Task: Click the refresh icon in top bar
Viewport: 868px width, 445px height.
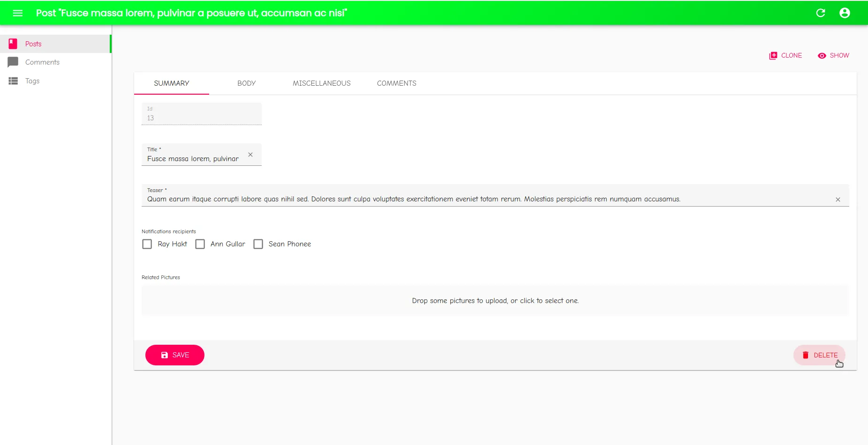Action: click(820, 13)
